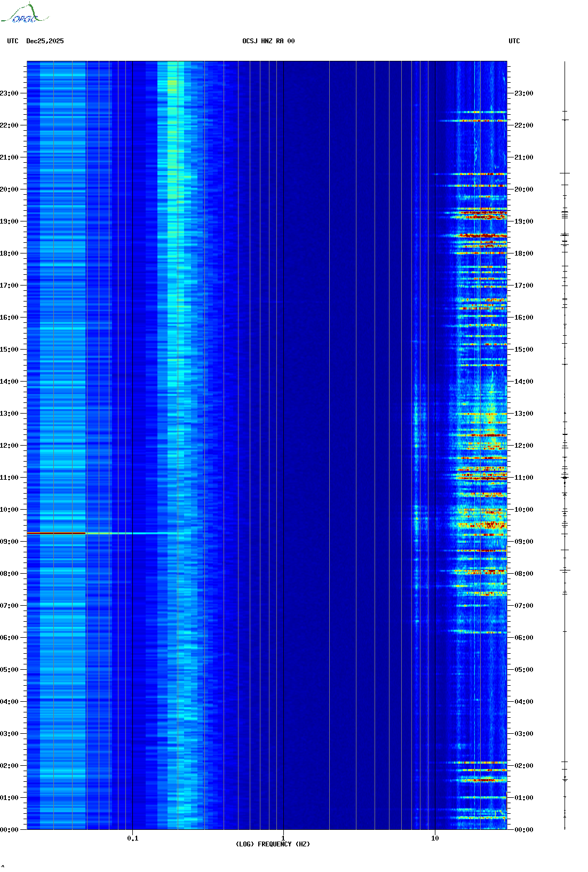Viewport: 588px width, 872px height.
Task: Click the 13:00 label on left axis
Action: (x=9, y=414)
